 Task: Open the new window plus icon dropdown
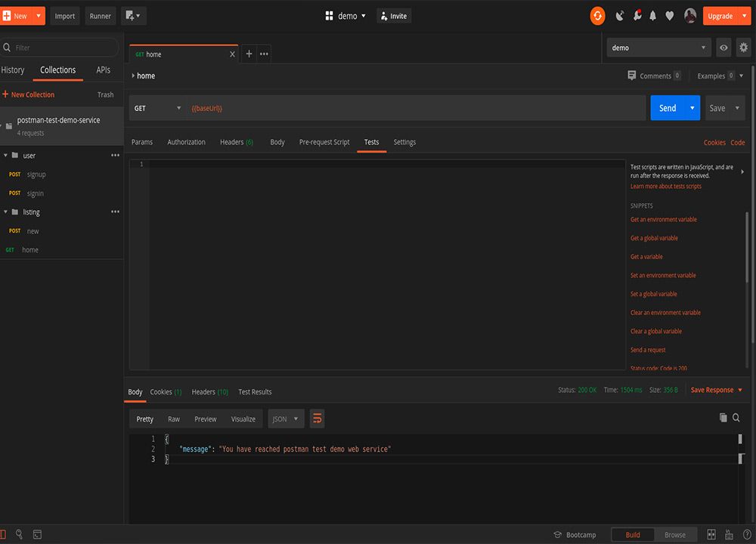[134, 16]
